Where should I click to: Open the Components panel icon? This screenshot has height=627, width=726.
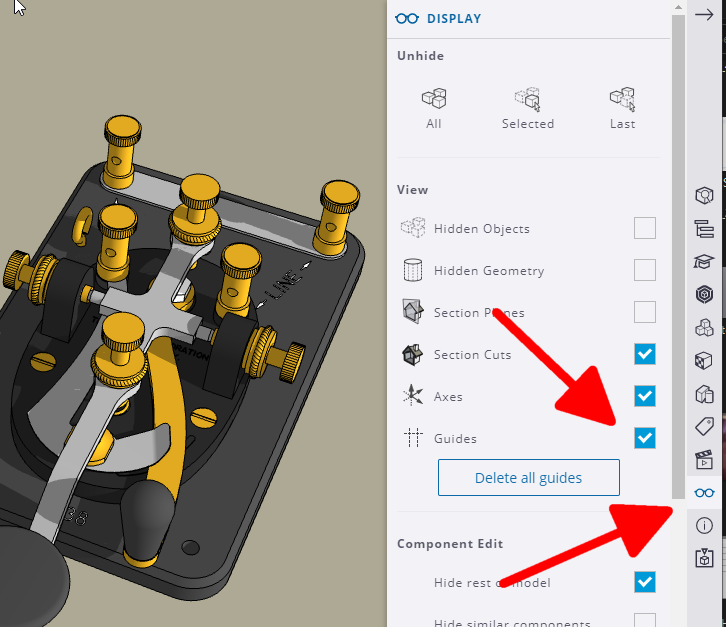pos(704,328)
